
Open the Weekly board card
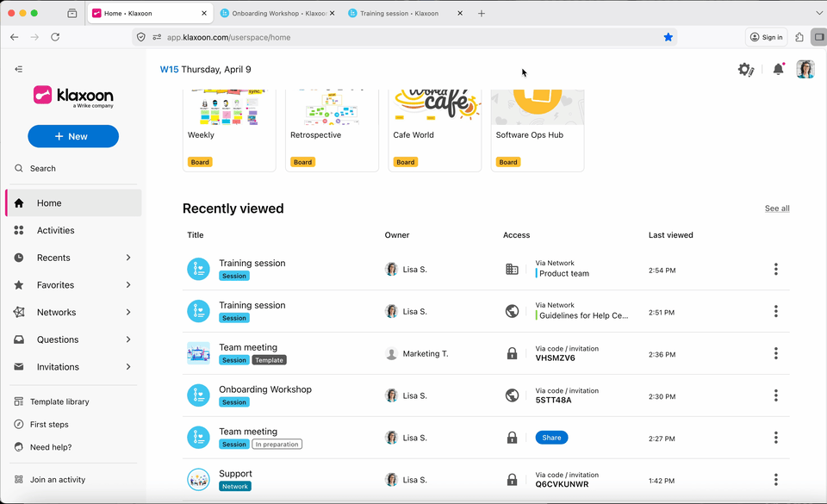[229, 130]
